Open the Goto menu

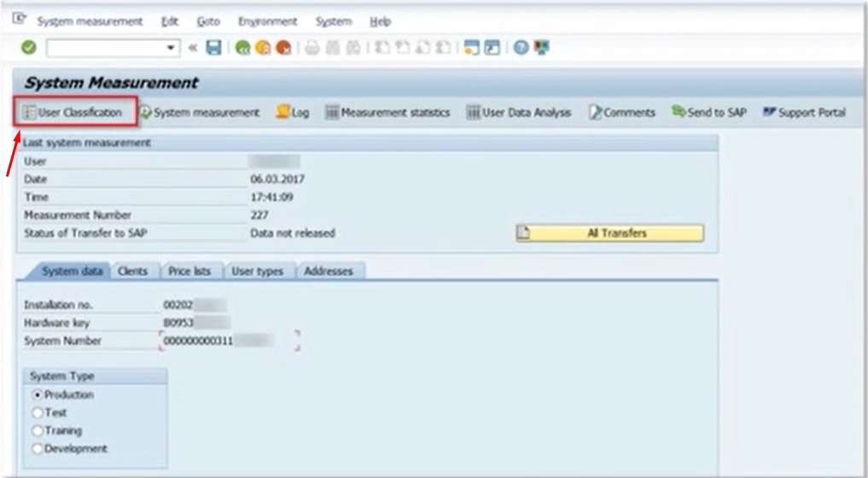tap(208, 21)
